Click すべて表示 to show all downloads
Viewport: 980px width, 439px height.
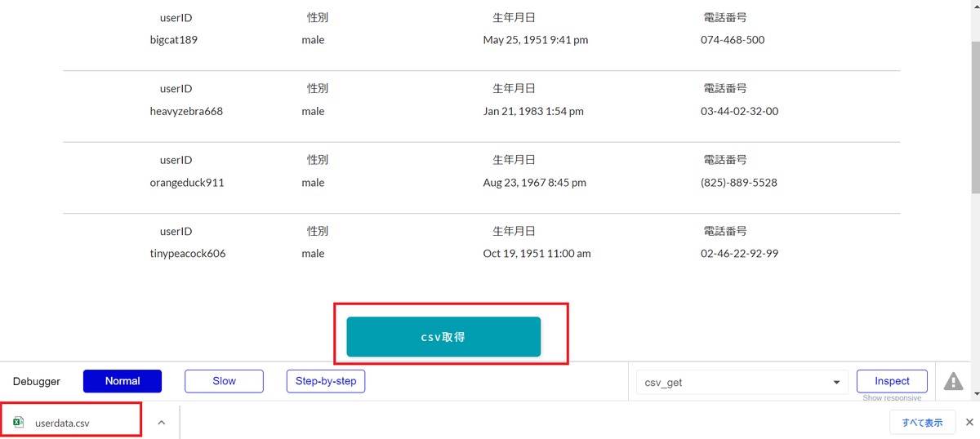click(922, 423)
